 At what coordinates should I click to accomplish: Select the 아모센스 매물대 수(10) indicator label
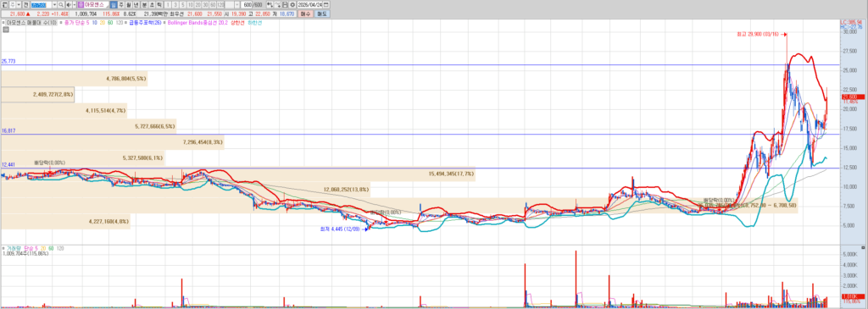(31, 22)
